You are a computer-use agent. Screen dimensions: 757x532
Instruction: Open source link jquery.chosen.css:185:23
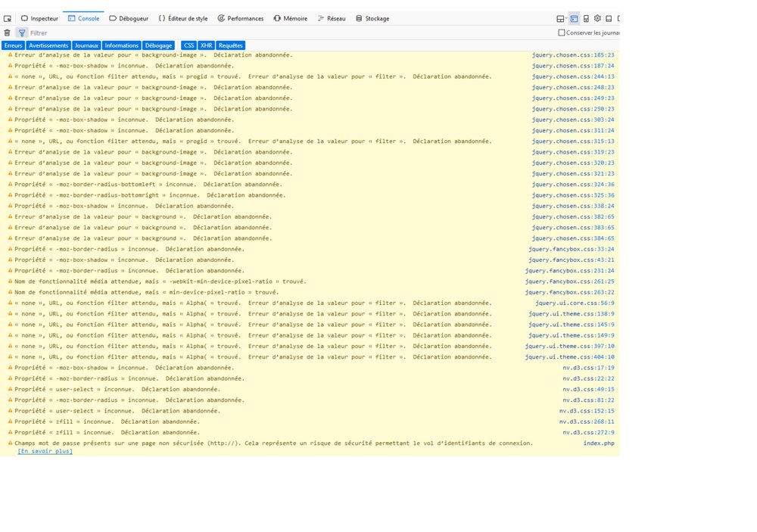(573, 55)
